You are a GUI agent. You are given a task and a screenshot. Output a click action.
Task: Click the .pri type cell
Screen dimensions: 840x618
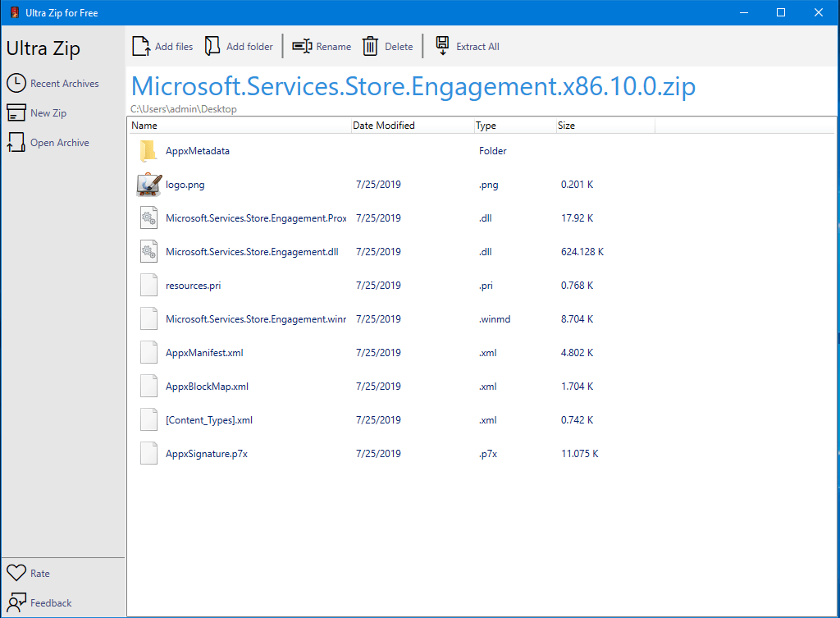click(486, 286)
